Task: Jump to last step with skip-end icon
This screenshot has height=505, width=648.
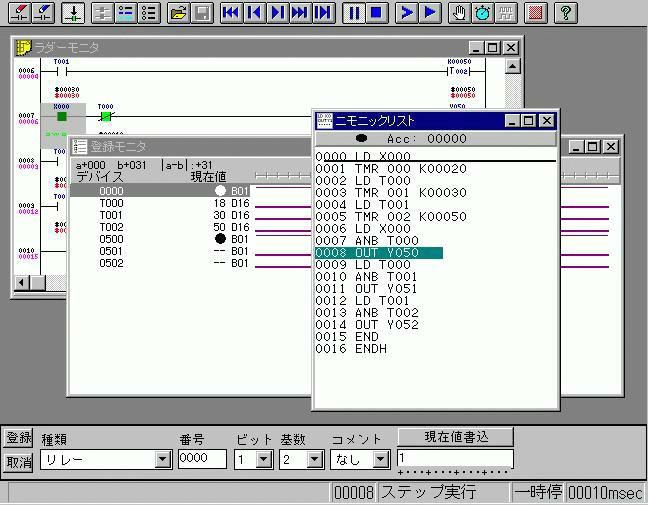Action: (x=322, y=13)
